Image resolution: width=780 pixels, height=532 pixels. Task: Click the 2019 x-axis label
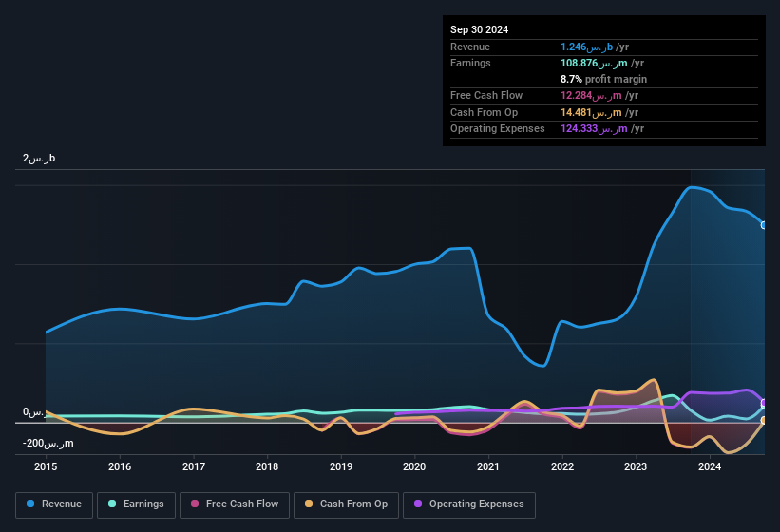(341, 466)
